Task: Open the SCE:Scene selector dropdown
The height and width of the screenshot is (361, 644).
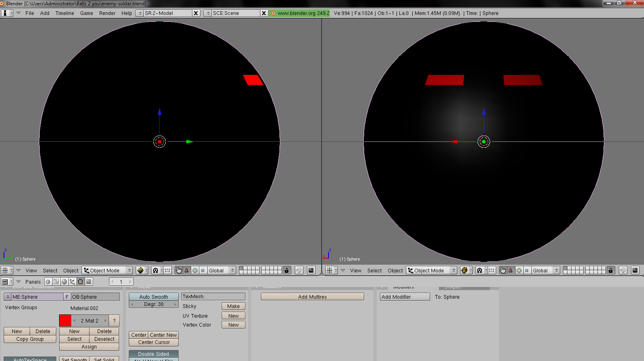Action: pos(208,13)
